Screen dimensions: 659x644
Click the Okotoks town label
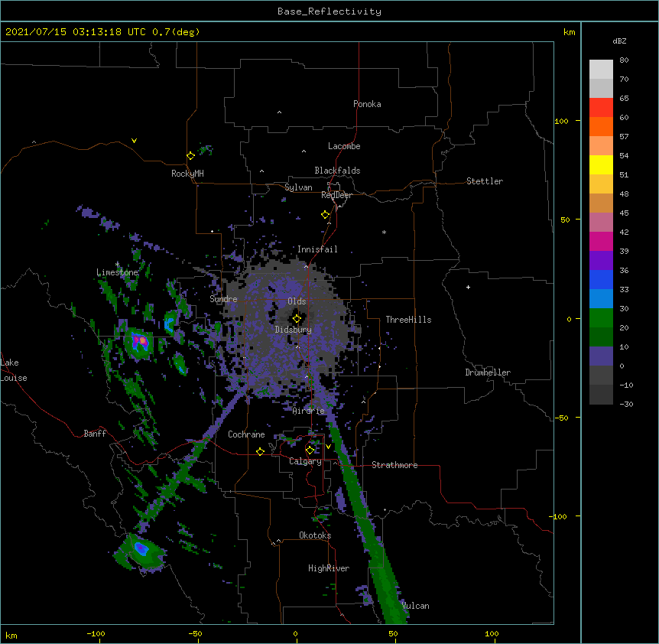pyautogui.click(x=315, y=535)
